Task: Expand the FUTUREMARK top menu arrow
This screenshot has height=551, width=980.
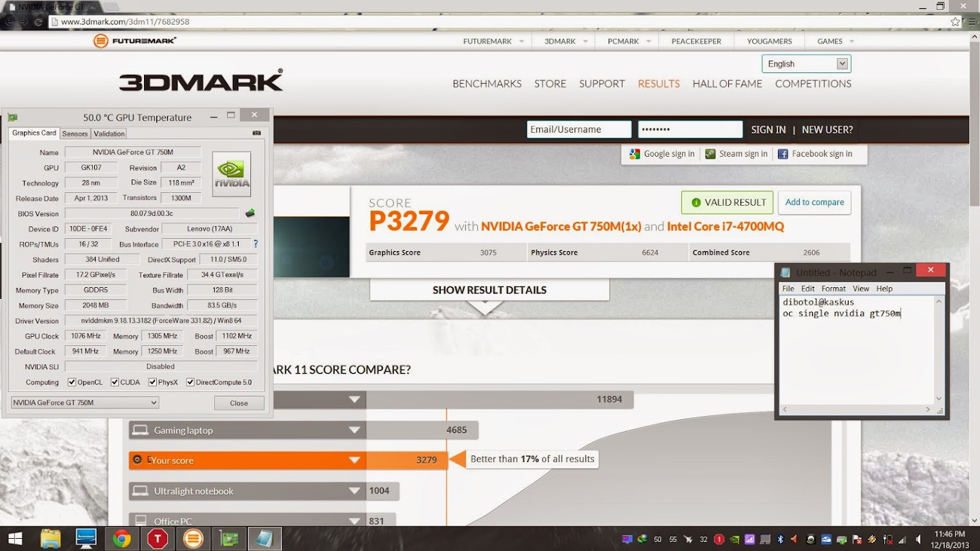Action: pos(521,41)
